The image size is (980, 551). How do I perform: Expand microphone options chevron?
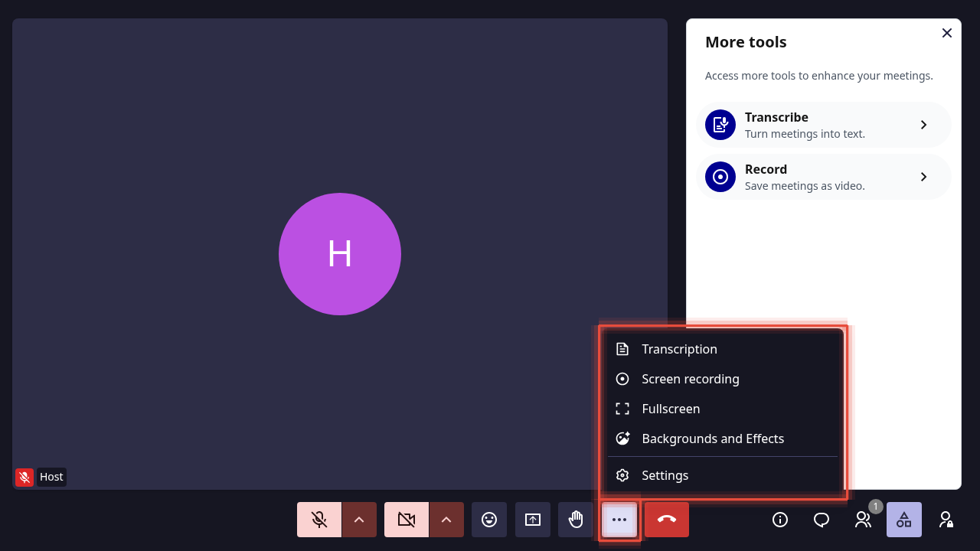click(x=359, y=520)
